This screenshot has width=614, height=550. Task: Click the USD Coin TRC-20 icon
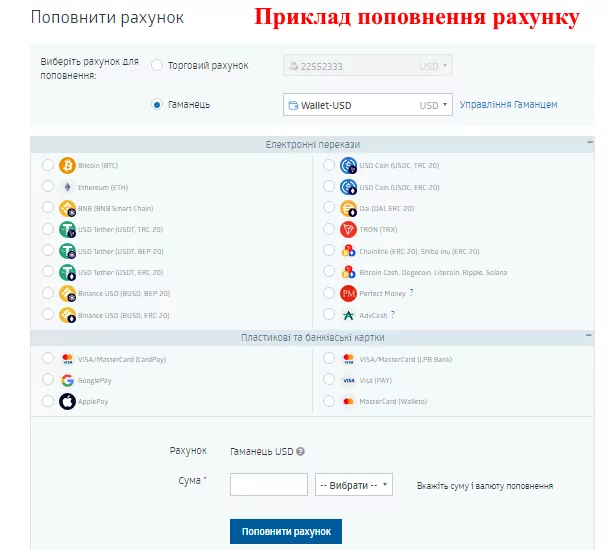click(348, 165)
